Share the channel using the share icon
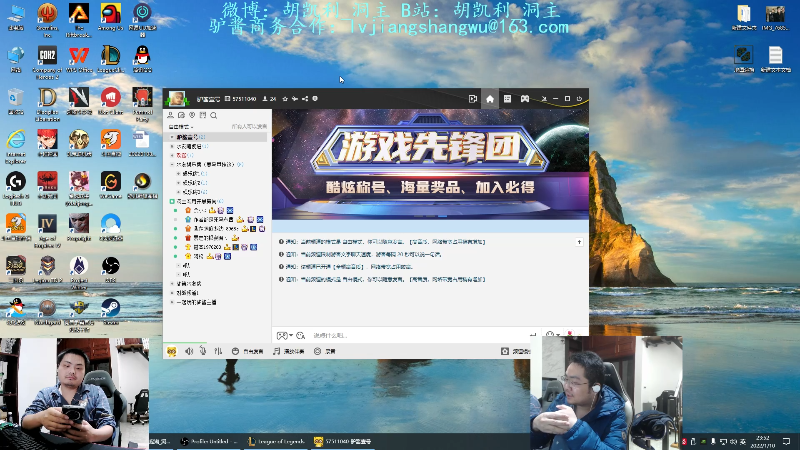Screen dimensions: 800x450 click(x=305, y=99)
